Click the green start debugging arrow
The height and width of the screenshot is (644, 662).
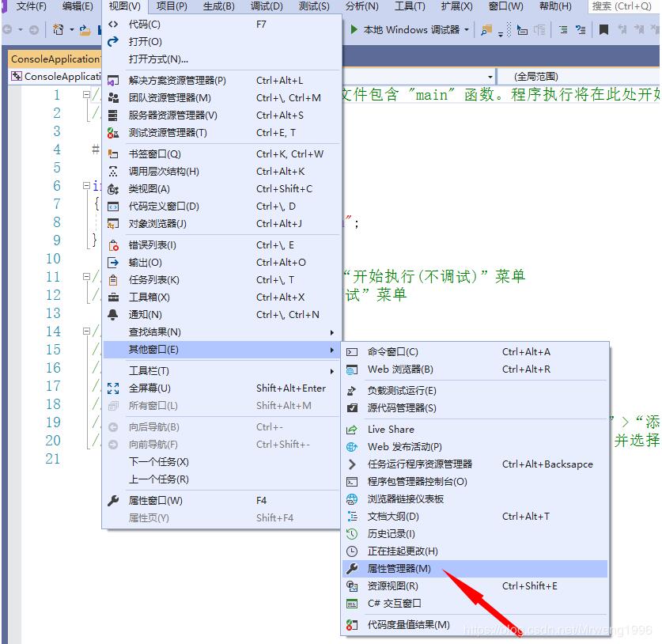click(354, 29)
